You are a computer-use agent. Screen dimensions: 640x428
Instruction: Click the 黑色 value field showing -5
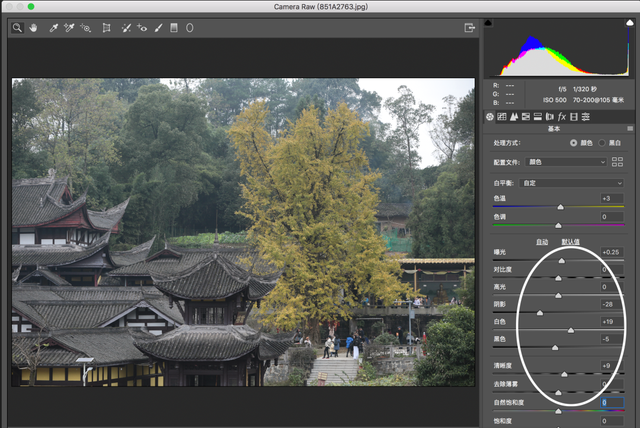pyautogui.click(x=612, y=339)
